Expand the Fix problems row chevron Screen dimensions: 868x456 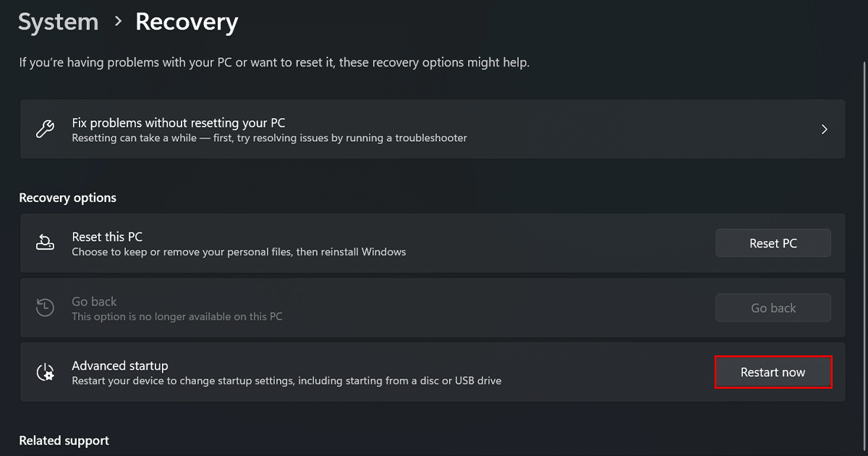[x=824, y=130]
